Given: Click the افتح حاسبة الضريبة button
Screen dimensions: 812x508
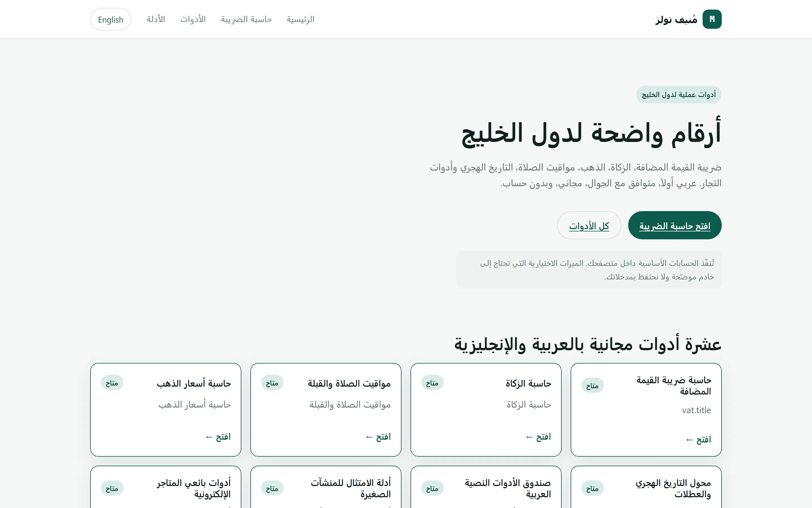Looking at the screenshot, I should (x=674, y=225).
